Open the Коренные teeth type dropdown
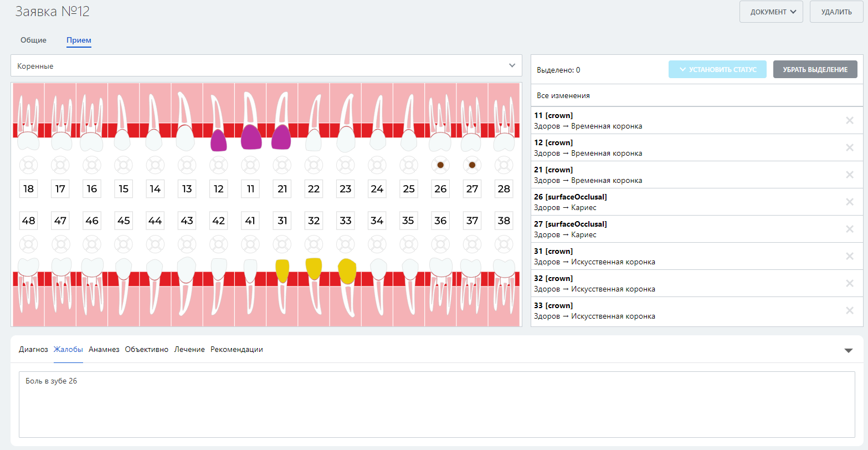 pyautogui.click(x=266, y=66)
